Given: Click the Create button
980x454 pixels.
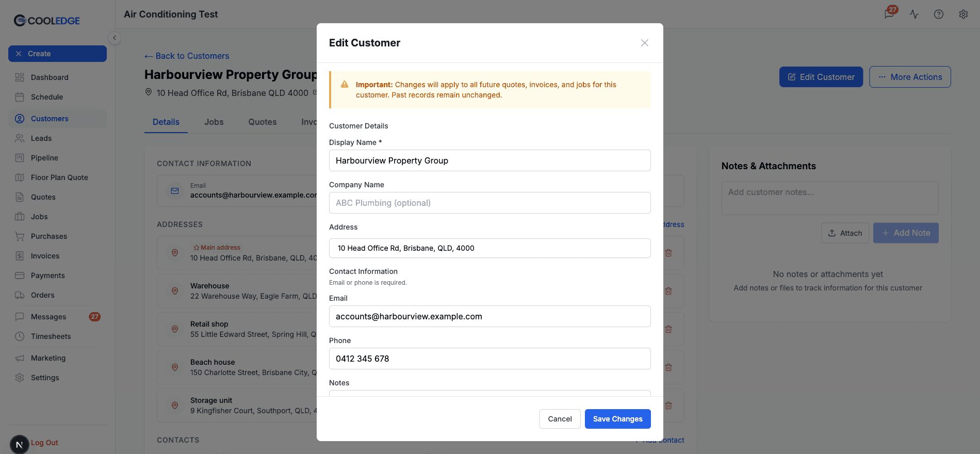Looking at the screenshot, I should (57, 54).
